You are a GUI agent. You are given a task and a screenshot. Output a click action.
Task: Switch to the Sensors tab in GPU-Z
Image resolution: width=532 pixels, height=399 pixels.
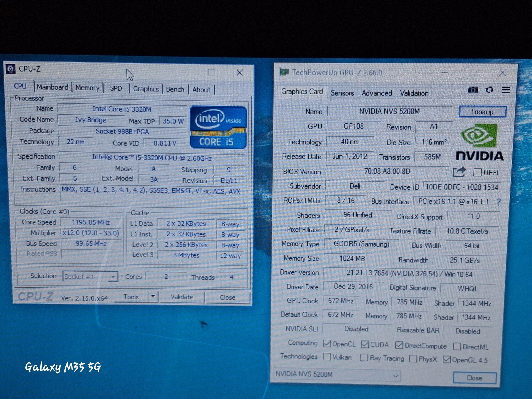pos(342,93)
